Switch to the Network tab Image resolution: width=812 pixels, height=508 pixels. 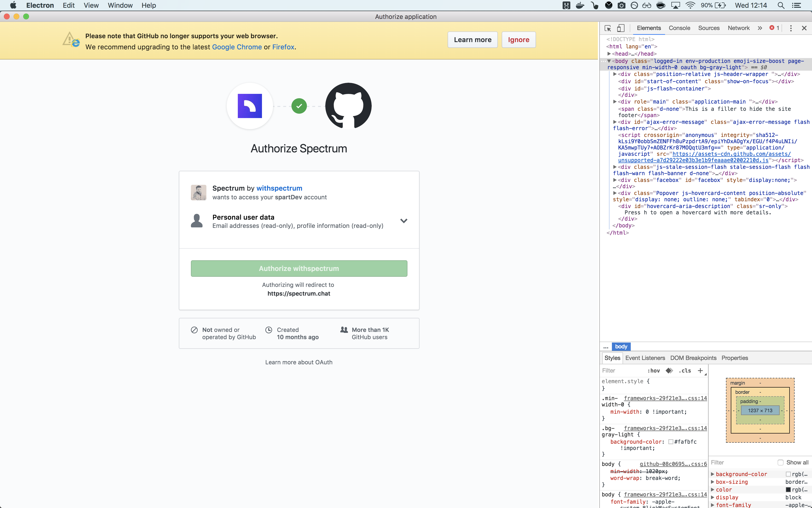pos(739,28)
